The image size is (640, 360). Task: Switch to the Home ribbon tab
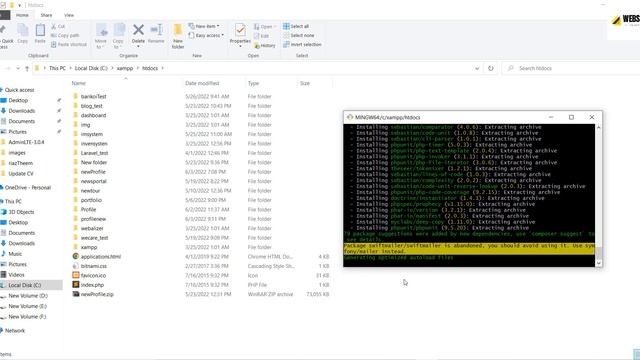point(22,15)
